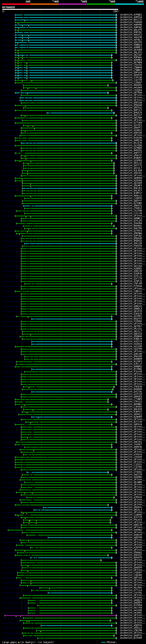146x644 pixels.
Task: Select hit label UniRef100_Q7RA04
Action: click(131, 497)
